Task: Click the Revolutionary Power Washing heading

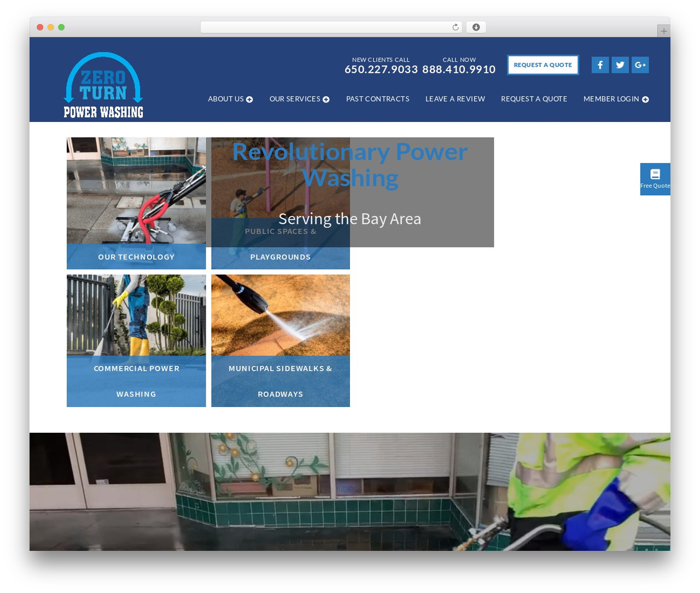Action: pyautogui.click(x=350, y=165)
